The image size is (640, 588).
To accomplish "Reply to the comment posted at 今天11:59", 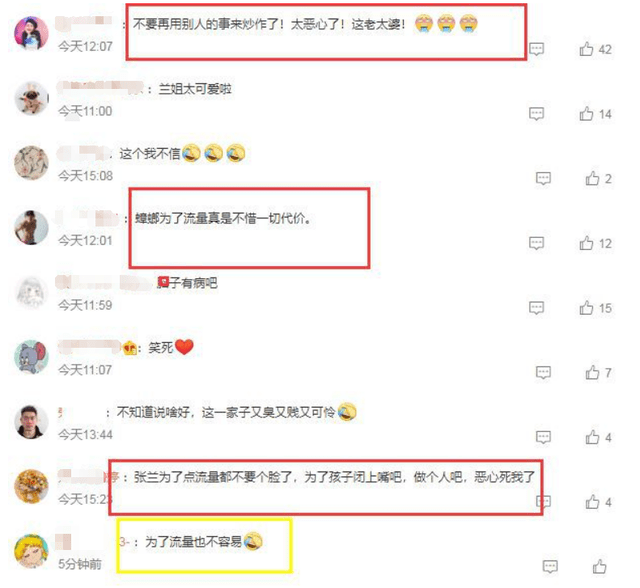I will pyautogui.click(x=536, y=308).
